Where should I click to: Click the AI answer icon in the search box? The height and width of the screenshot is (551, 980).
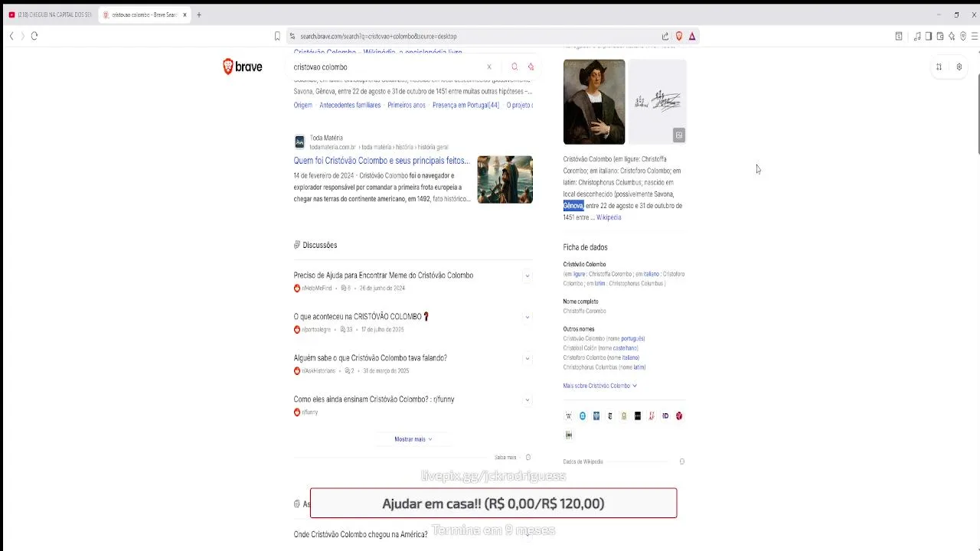(x=531, y=67)
